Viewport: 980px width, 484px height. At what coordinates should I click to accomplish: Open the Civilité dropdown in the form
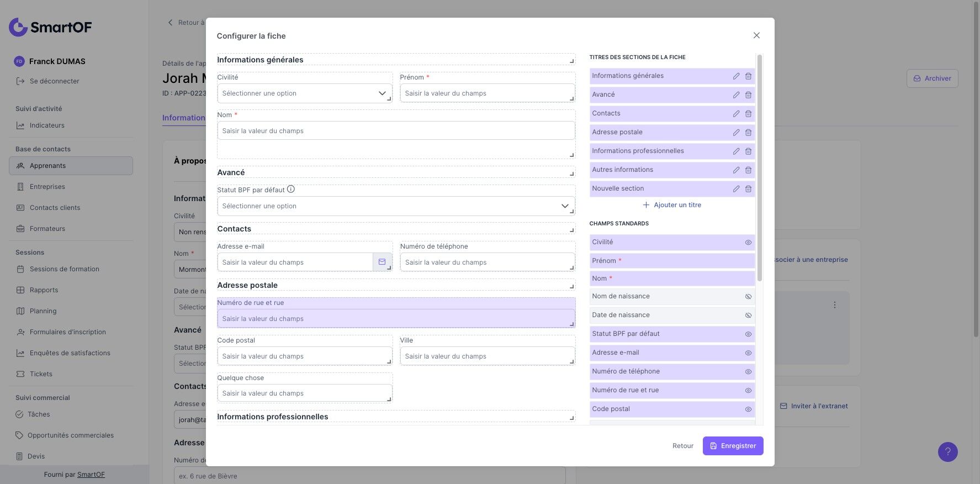pyautogui.click(x=304, y=93)
